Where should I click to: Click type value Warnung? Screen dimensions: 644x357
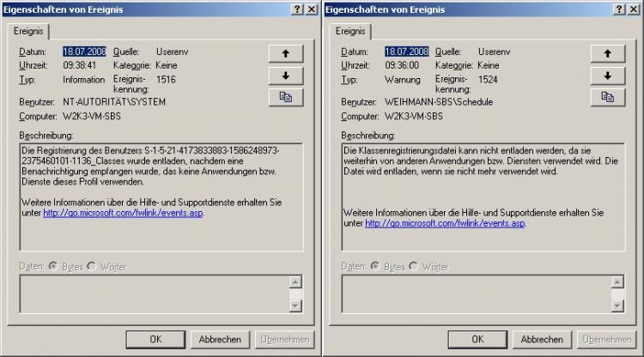click(403, 80)
